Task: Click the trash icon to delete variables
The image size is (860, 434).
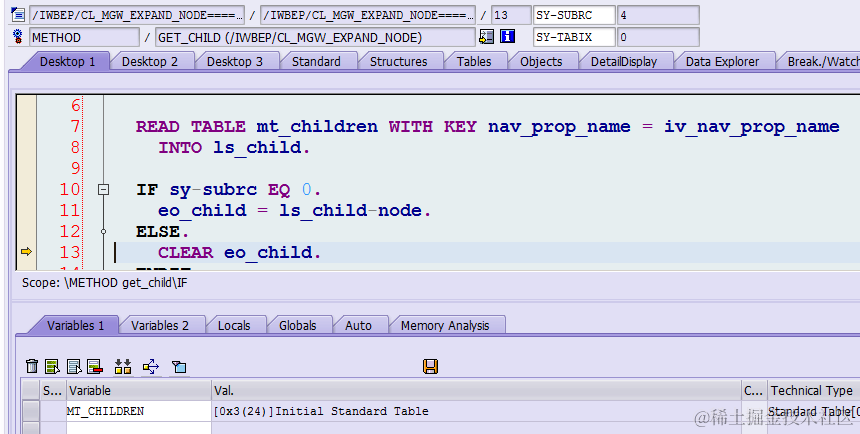Action: [32, 366]
